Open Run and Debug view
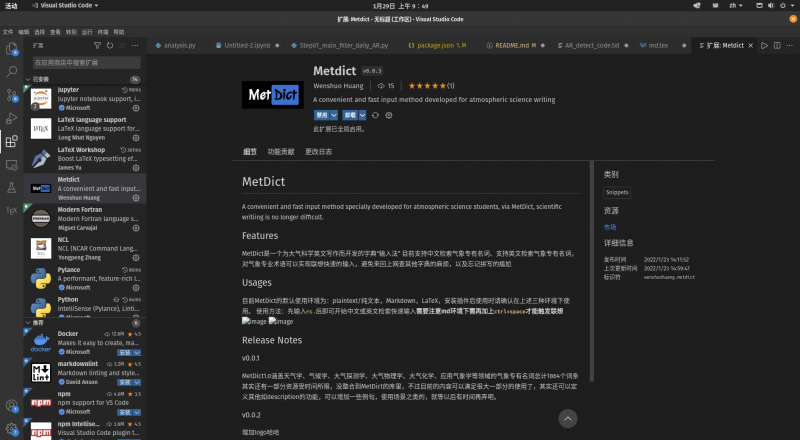 [12, 117]
